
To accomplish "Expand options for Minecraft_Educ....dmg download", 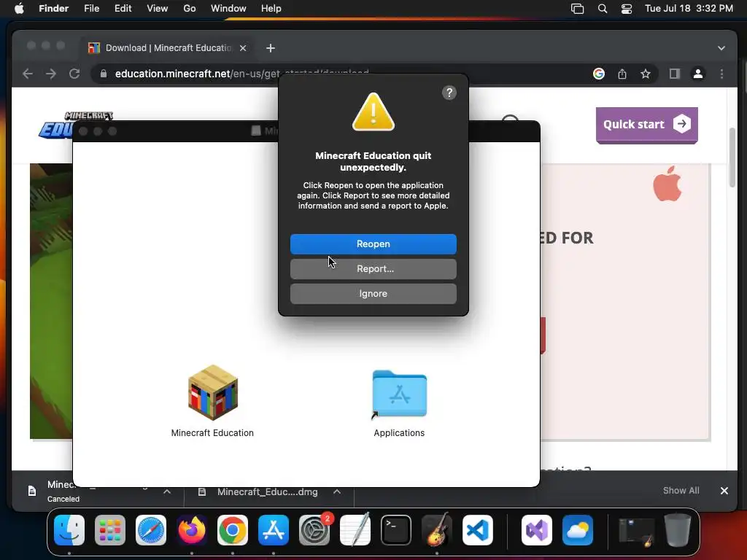I will [x=337, y=491].
